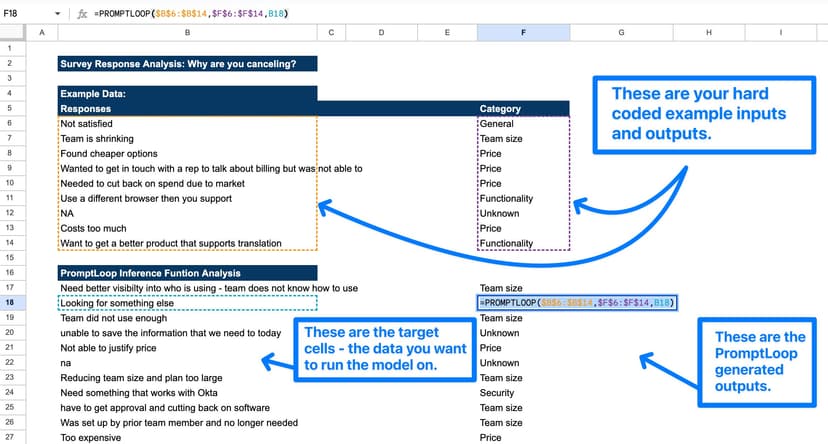Click the select-all corner box
Screen dimensions: 828x444
9,33
